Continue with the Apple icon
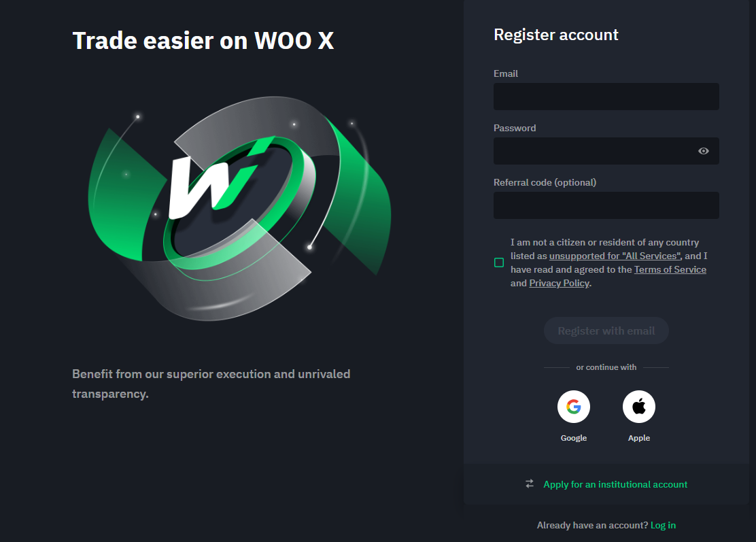756x542 pixels. point(639,407)
